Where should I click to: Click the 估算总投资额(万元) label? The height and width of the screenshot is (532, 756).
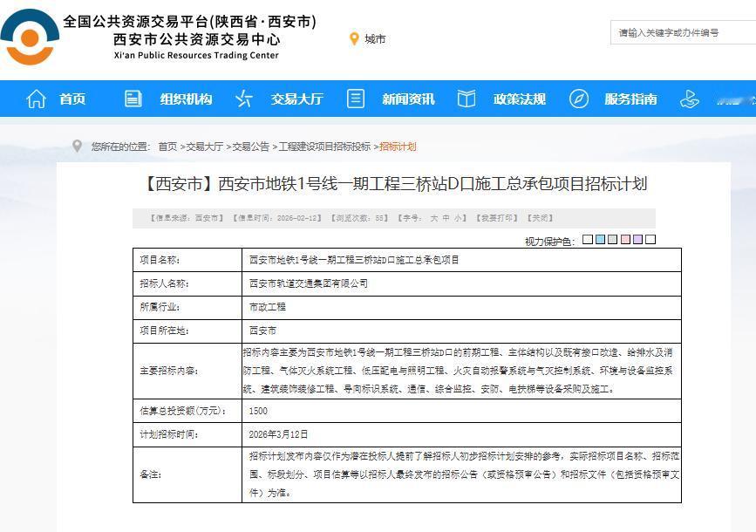click(x=183, y=411)
